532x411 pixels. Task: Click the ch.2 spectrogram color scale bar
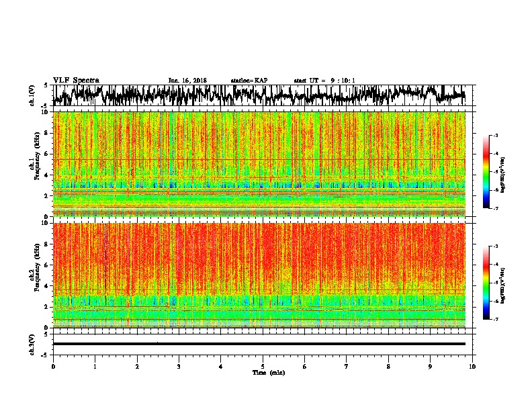click(486, 283)
